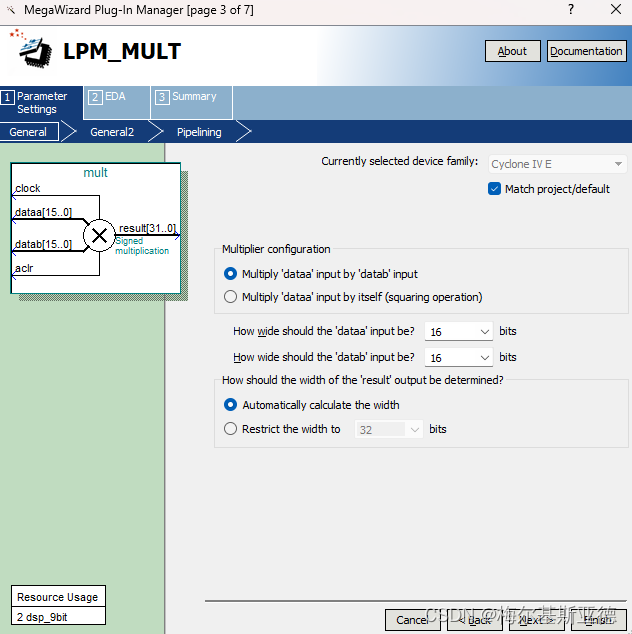Select Automatically calculate the width

click(x=230, y=405)
